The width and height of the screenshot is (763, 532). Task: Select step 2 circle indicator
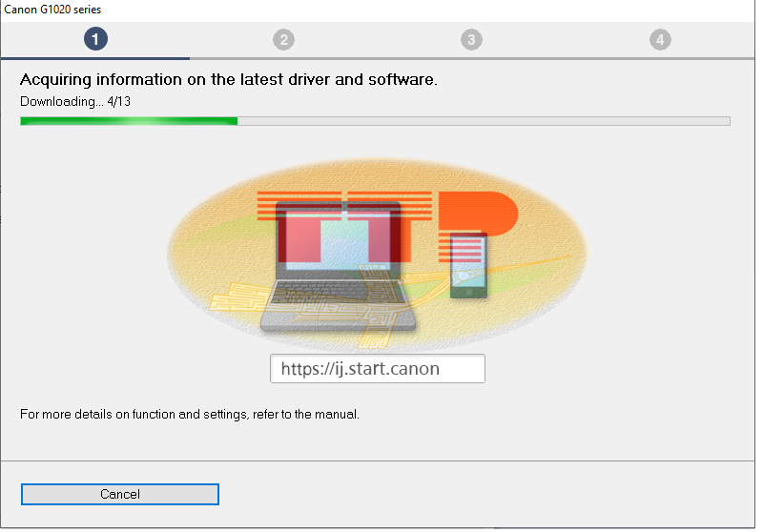coord(283,39)
